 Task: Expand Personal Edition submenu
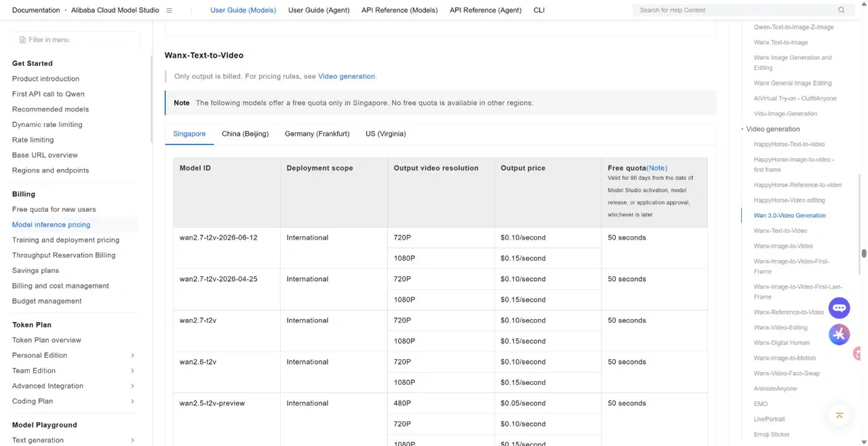click(x=132, y=356)
